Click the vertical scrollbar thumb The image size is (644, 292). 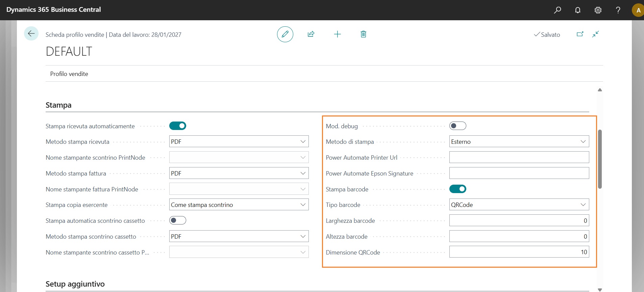pos(600,159)
